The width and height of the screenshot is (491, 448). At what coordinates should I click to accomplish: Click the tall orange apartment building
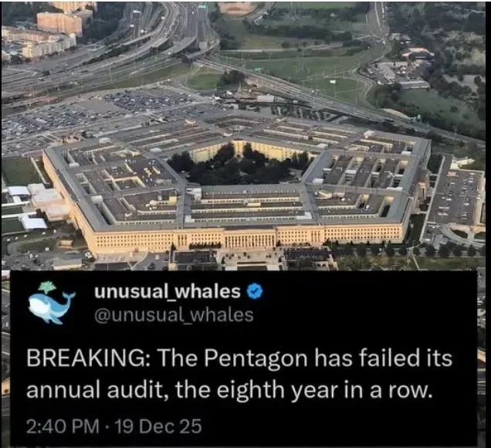(59, 22)
